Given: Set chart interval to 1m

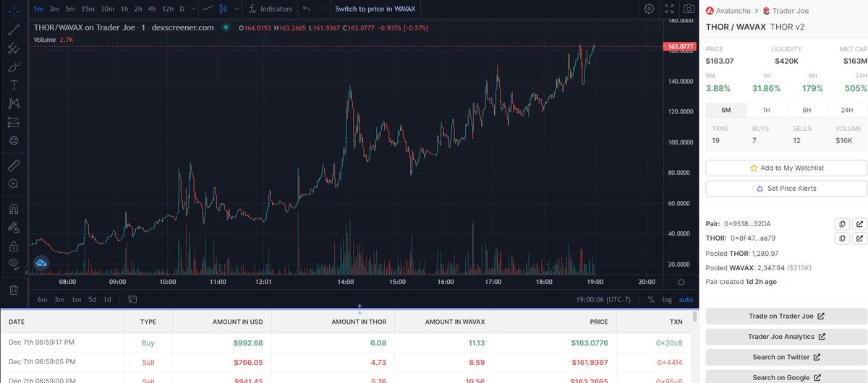Looking at the screenshot, I should (x=38, y=9).
